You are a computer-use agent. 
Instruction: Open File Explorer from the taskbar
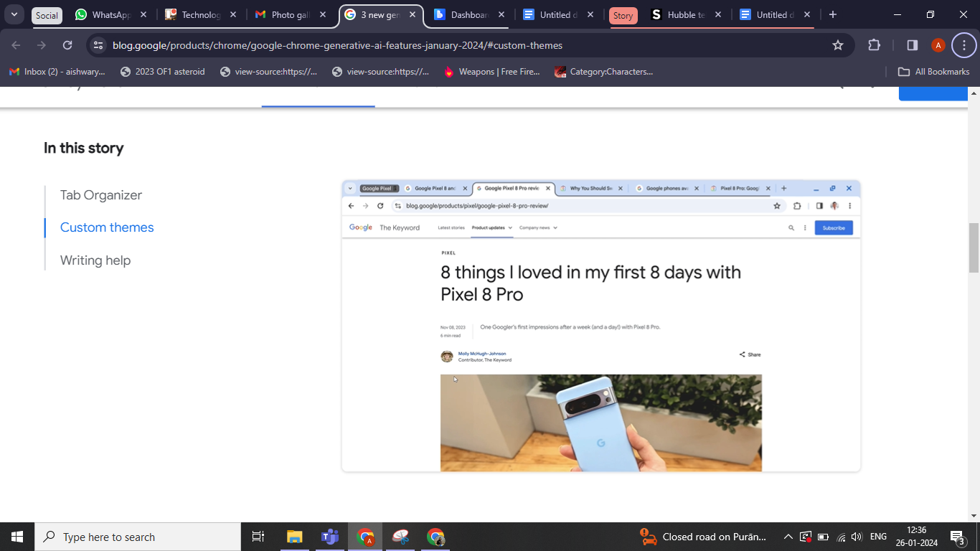(x=294, y=537)
